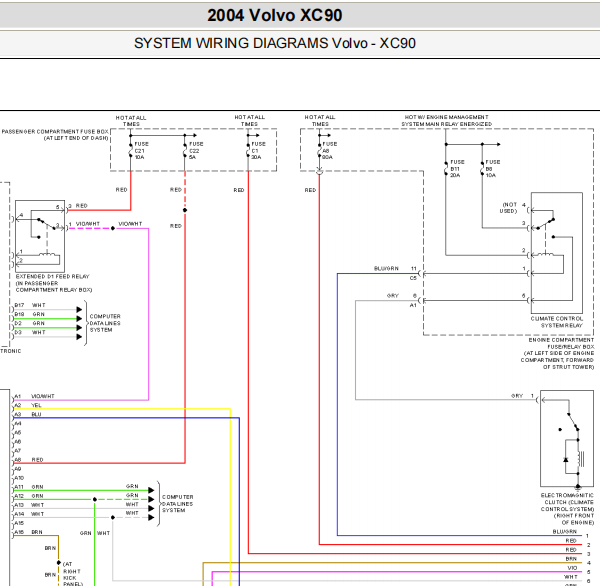Click the "VIO 5" wire label at bottom right
Viewport: 600px width, 586px height.
coord(579,569)
